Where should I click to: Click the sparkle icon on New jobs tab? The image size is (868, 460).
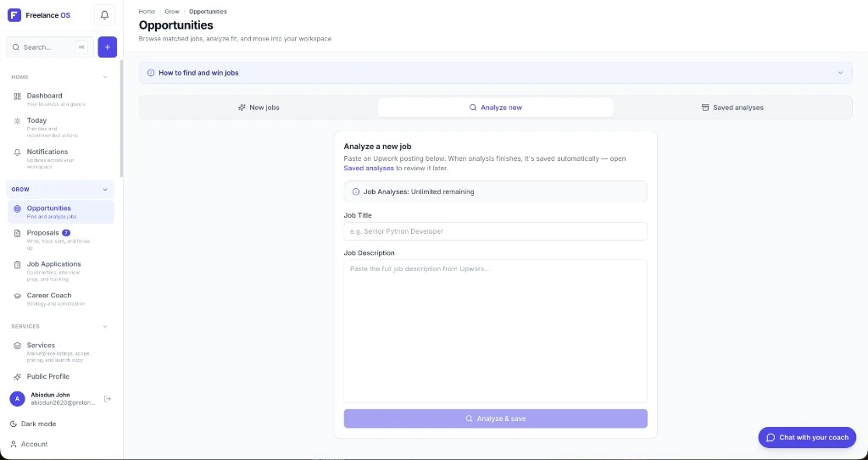(x=242, y=108)
